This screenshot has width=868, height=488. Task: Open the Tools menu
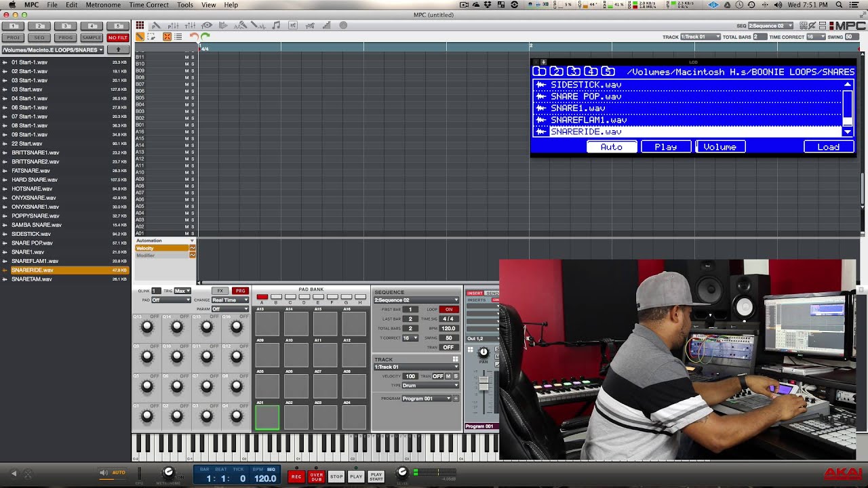click(185, 5)
